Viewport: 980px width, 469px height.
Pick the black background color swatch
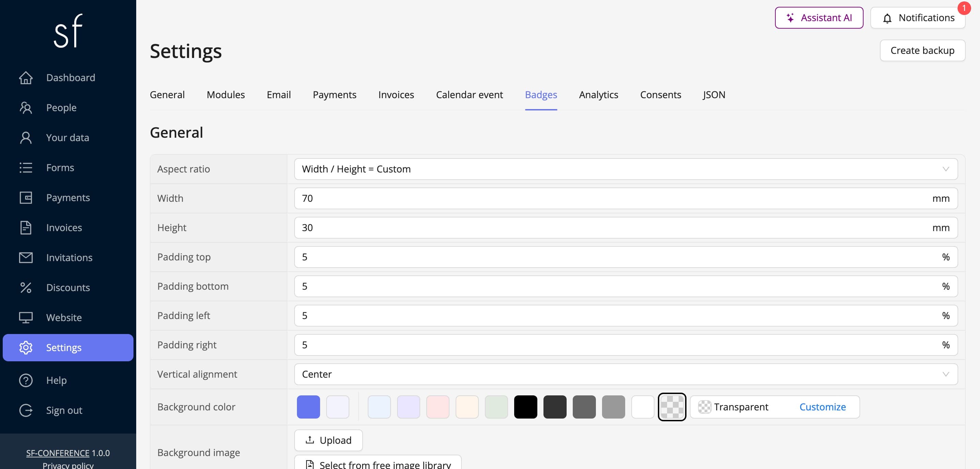(x=525, y=407)
